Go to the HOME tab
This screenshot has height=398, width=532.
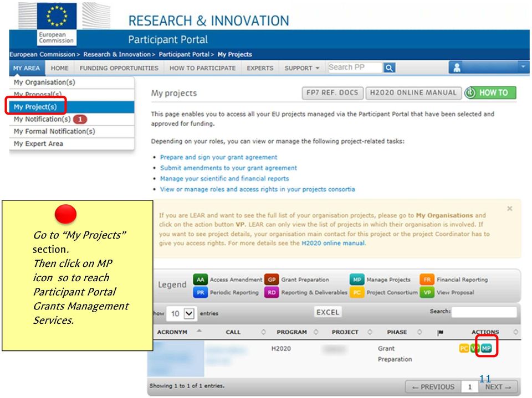point(60,68)
